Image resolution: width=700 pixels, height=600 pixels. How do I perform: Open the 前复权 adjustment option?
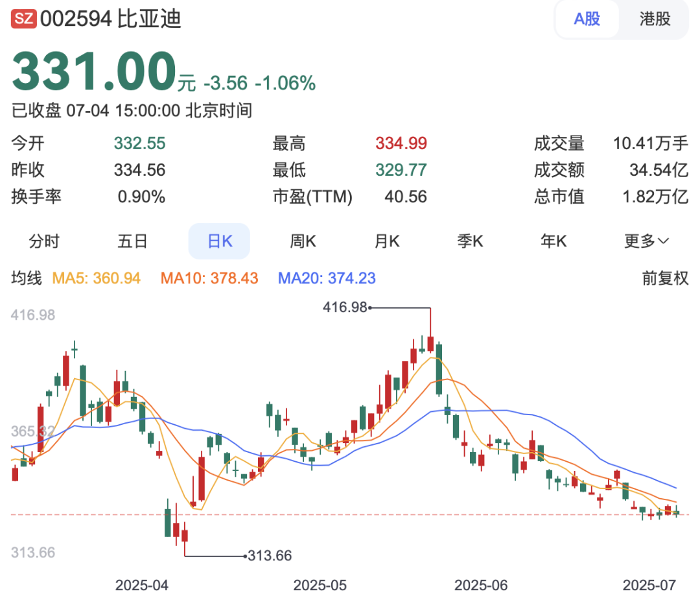(x=665, y=278)
